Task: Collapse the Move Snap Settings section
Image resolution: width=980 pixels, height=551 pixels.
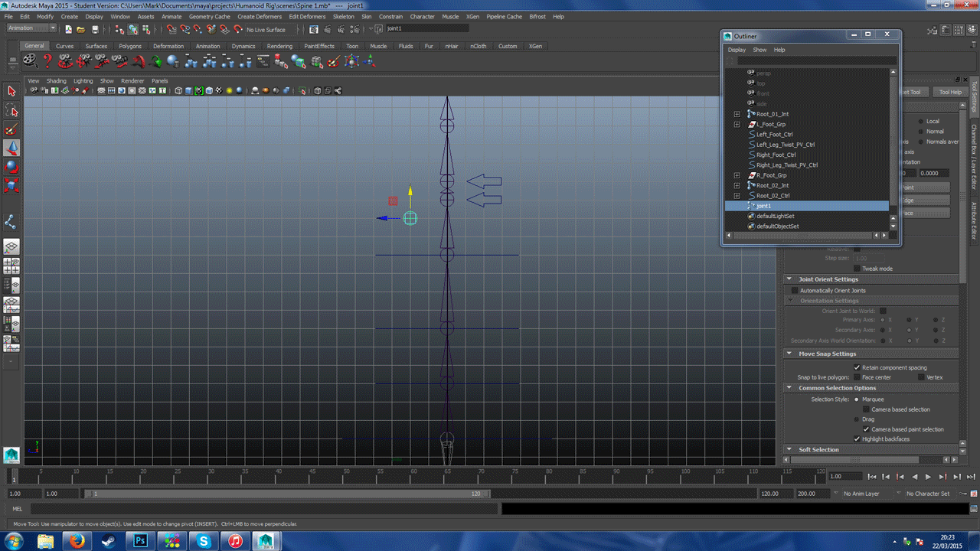Action: [789, 353]
